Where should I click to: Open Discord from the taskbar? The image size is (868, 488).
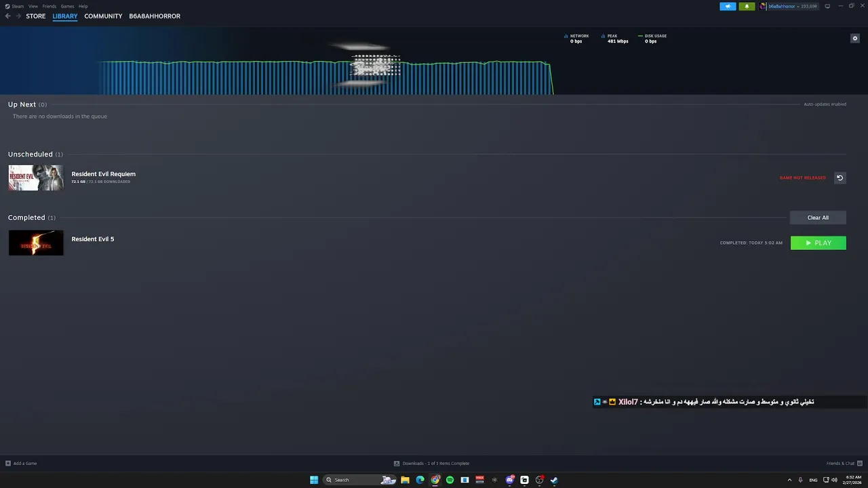[509, 480]
